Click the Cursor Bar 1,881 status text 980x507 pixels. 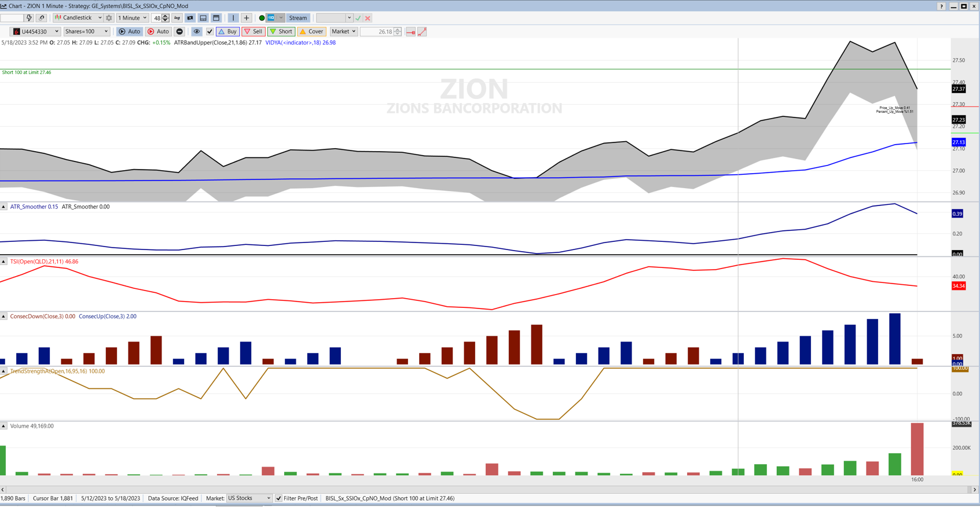click(53, 498)
